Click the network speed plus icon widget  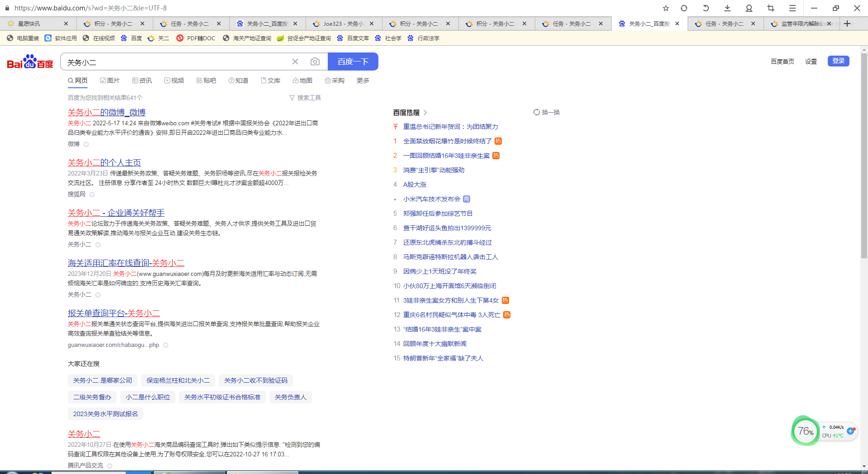pyautogui.click(x=850, y=431)
